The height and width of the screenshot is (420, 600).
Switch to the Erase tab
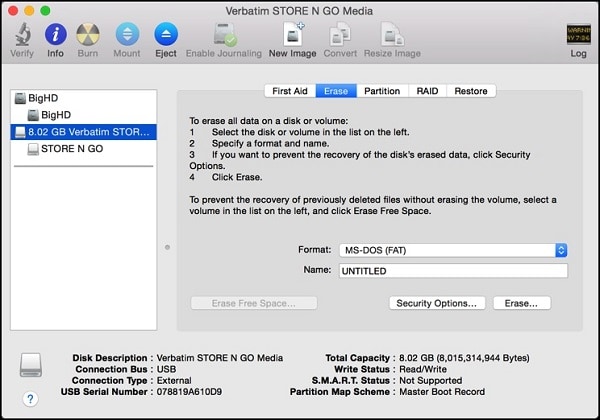pos(336,91)
